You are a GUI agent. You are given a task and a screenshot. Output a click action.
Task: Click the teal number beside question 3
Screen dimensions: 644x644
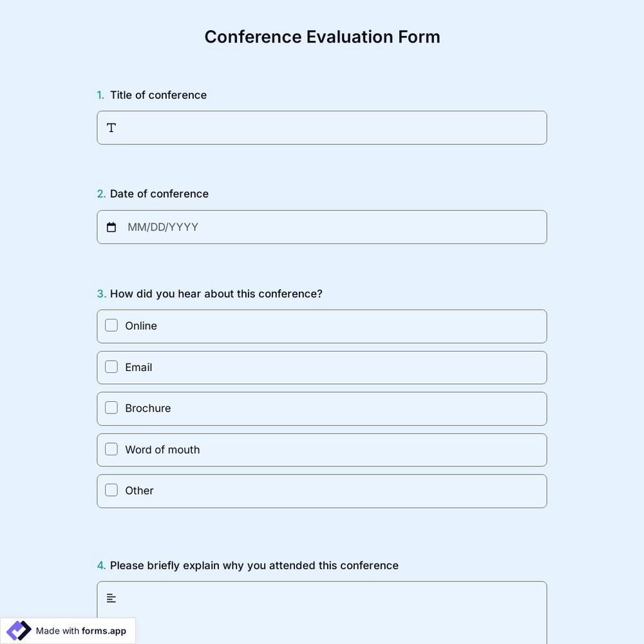101,294
